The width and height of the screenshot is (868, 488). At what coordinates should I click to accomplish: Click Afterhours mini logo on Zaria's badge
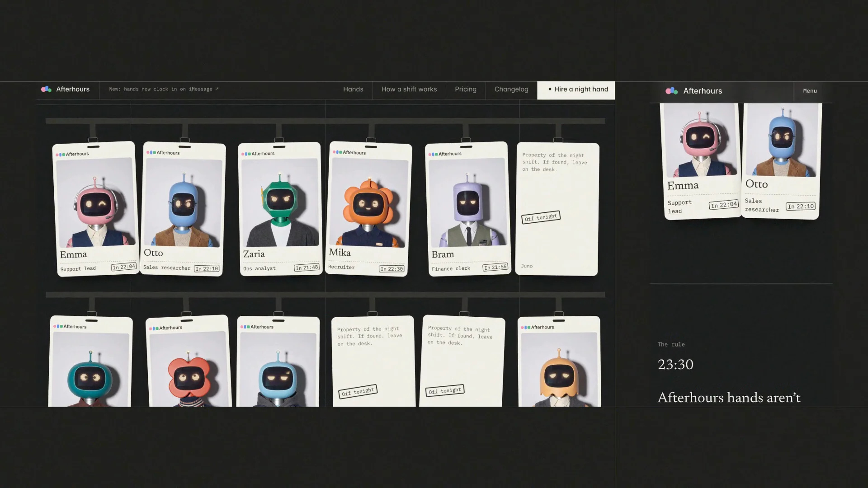click(x=258, y=154)
